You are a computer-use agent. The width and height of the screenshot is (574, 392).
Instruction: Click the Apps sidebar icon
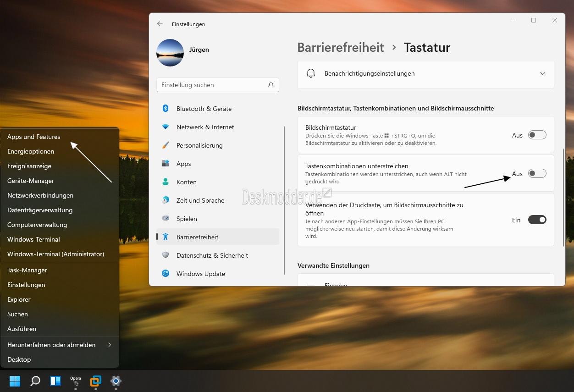166,164
